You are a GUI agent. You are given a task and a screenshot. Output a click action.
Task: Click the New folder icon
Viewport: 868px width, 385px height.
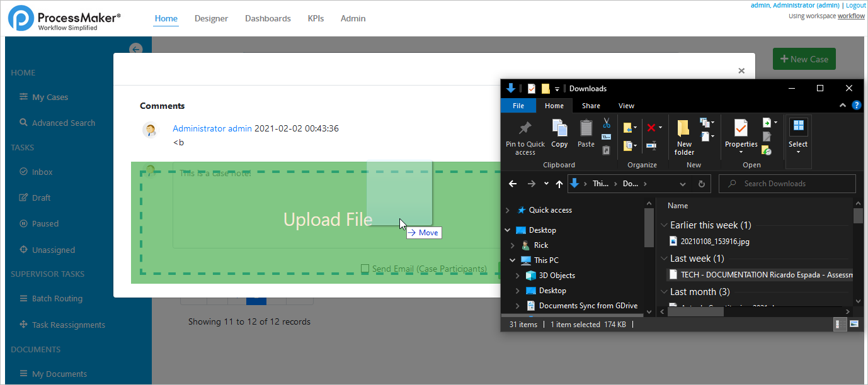[684, 129]
